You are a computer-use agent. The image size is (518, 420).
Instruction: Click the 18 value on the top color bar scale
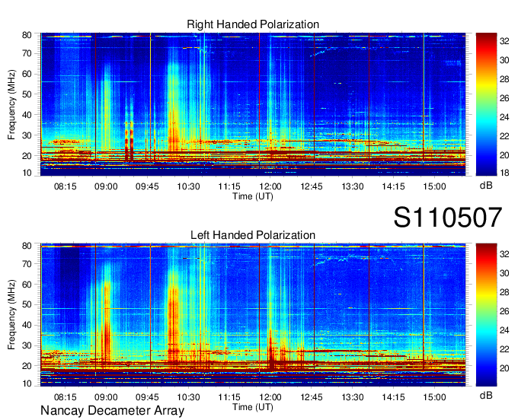(504, 172)
